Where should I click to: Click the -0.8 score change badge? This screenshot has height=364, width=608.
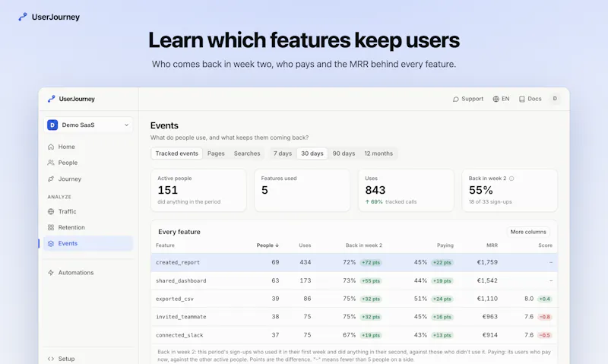coord(545,317)
